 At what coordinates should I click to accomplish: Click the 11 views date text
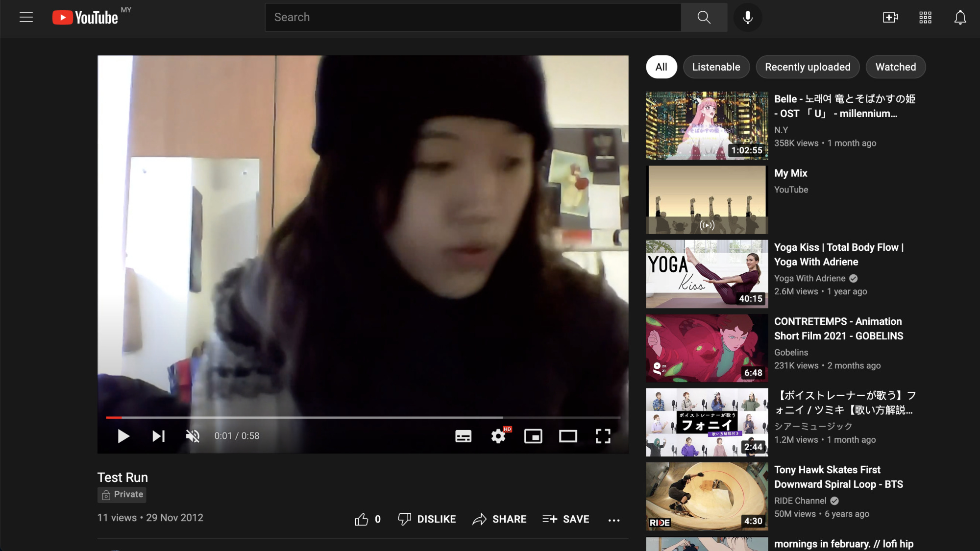click(x=150, y=518)
